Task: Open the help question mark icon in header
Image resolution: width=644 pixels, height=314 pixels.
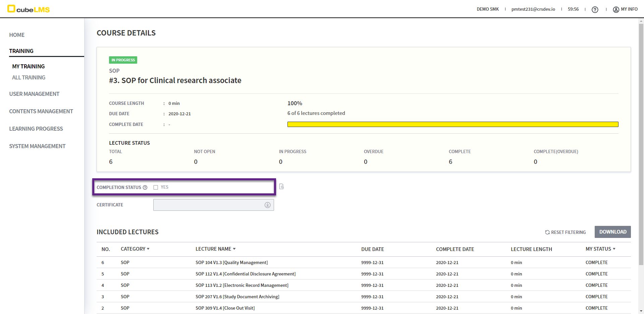Action: [x=595, y=10]
